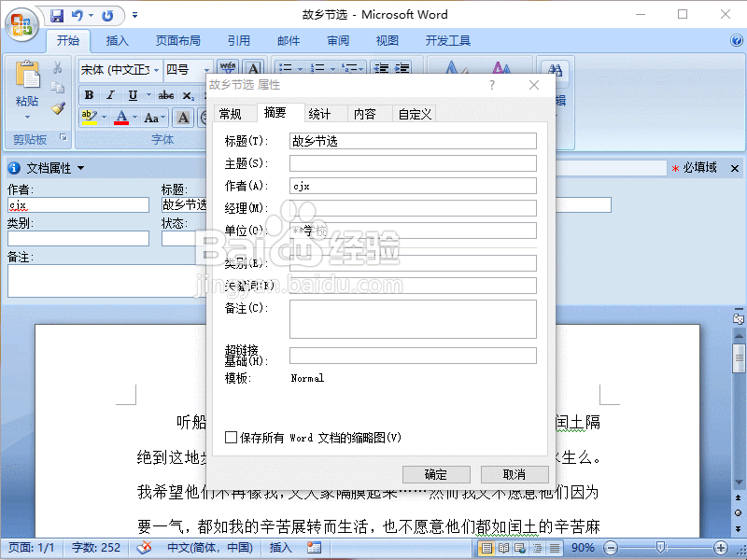This screenshot has height=560, width=747.
Task: Click the Multilevel list icon
Action: [x=349, y=68]
